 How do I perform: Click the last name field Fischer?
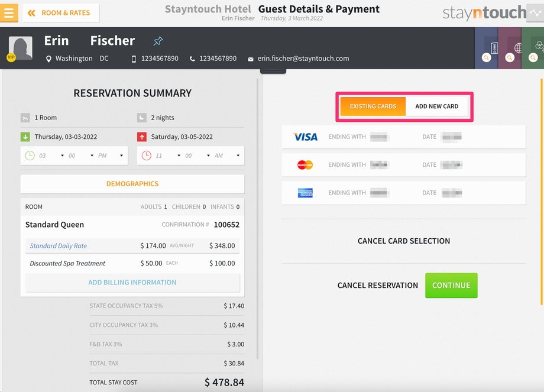pyautogui.click(x=112, y=41)
